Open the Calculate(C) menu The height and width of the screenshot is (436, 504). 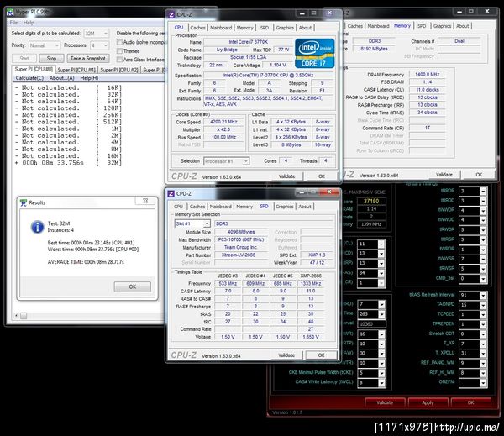click(29, 78)
